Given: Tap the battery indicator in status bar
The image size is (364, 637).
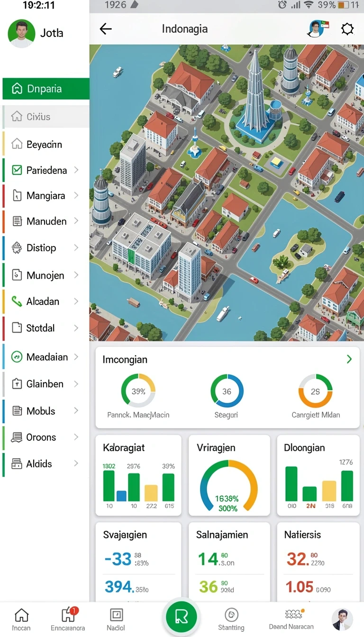Looking at the screenshot, I should (343, 5).
